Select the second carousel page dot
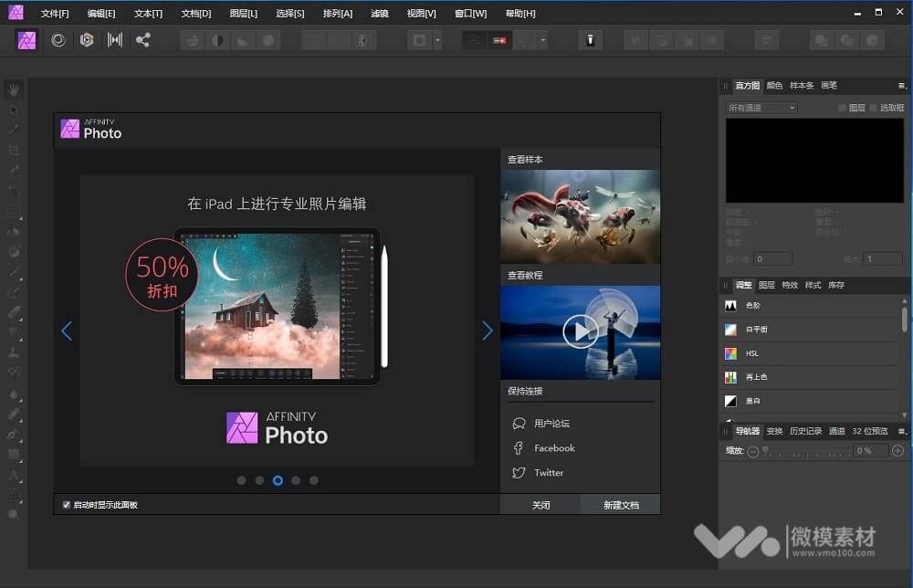The height and width of the screenshot is (588, 913). [259, 480]
